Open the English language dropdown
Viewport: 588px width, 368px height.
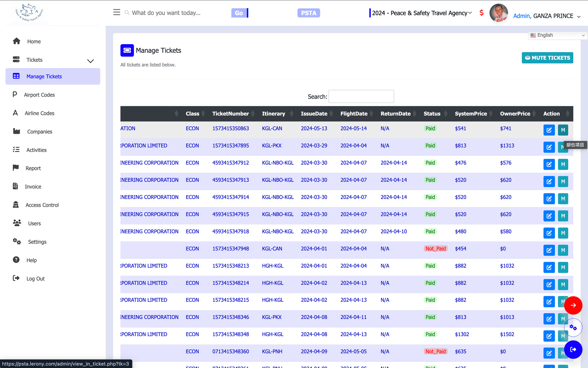[x=557, y=35]
